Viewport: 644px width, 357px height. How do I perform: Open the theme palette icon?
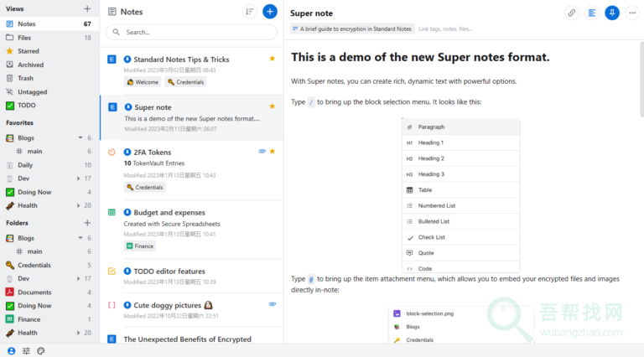(40, 350)
